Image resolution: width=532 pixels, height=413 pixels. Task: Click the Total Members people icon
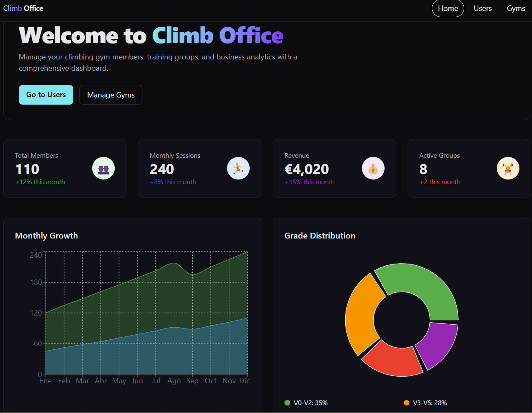click(103, 168)
